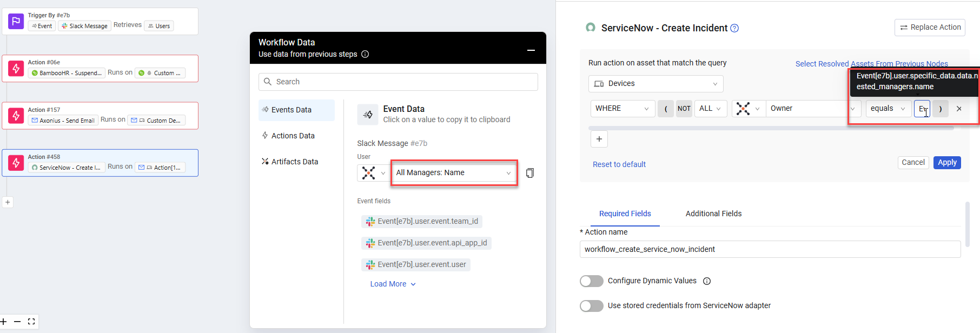This screenshot has width=980, height=333.
Task: Minimize the Workflow Data panel
Action: click(531, 50)
